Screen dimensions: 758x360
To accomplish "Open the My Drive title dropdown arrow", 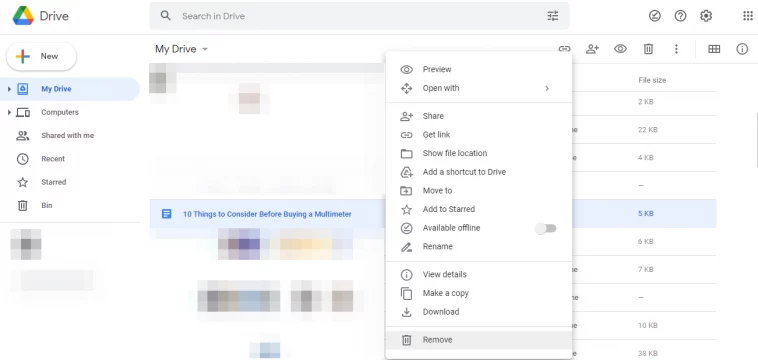I will click(x=205, y=49).
